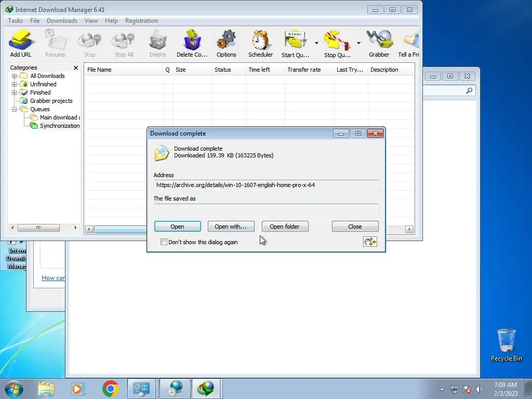Sort by the Size column header
The height and width of the screenshot is (399, 532).
(x=192, y=70)
